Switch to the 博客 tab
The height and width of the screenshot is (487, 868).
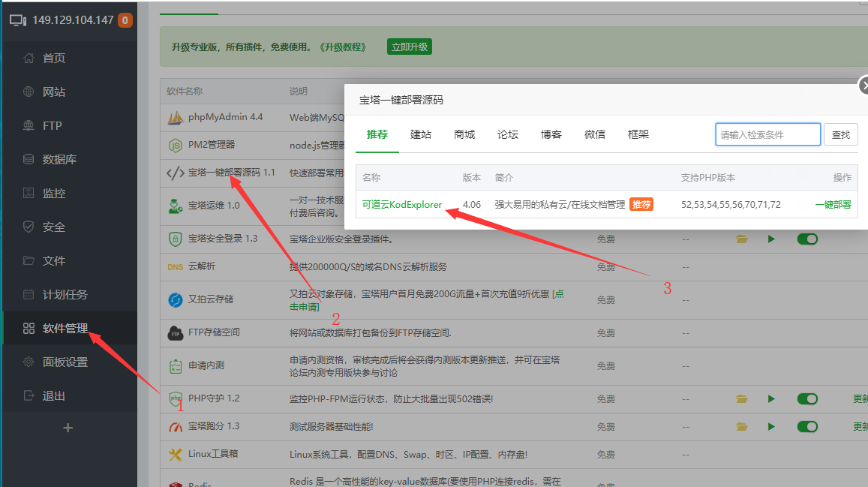551,134
